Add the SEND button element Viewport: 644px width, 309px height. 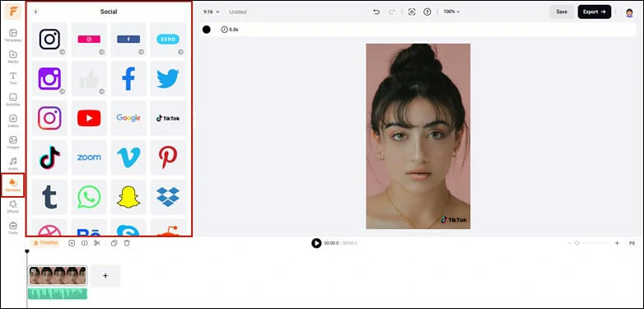pos(167,40)
